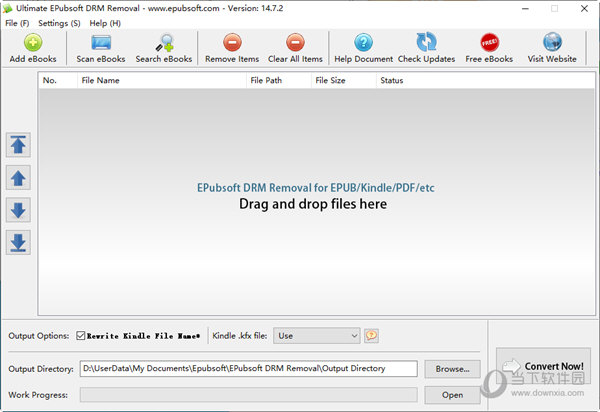Viewport: 600px width, 412px height.
Task: Click the EPubsoft DRM Removal for EPUB/Kindle/PDF/etc text
Action: pos(316,188)
